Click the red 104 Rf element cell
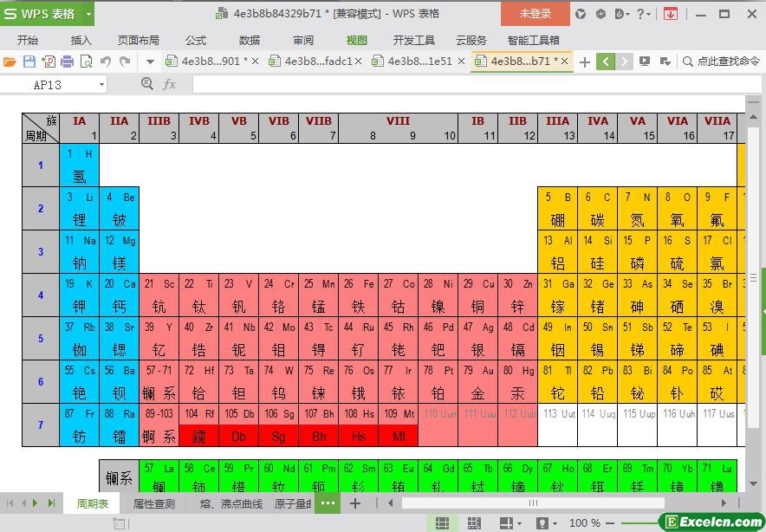 [198, 425]
